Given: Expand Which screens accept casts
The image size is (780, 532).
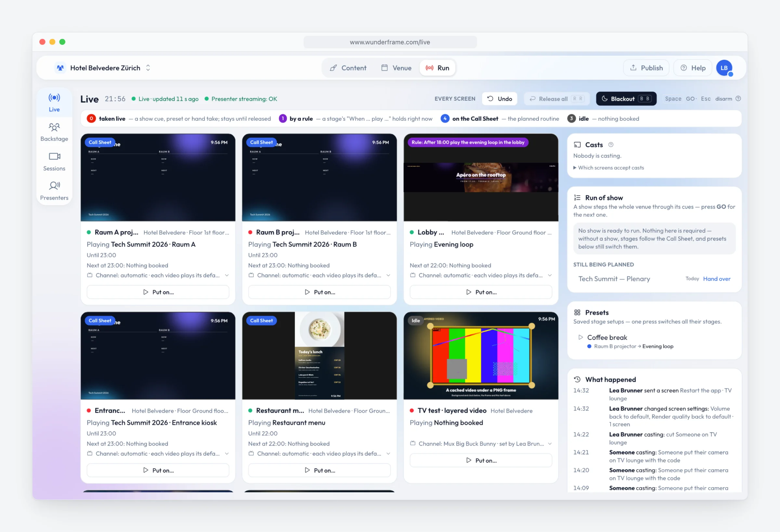Looking at the screenshot, I should (608, 167).
